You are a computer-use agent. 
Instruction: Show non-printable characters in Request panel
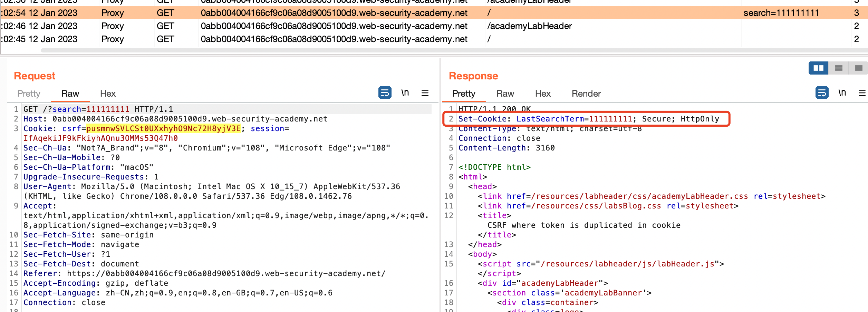tap(405, 93)
